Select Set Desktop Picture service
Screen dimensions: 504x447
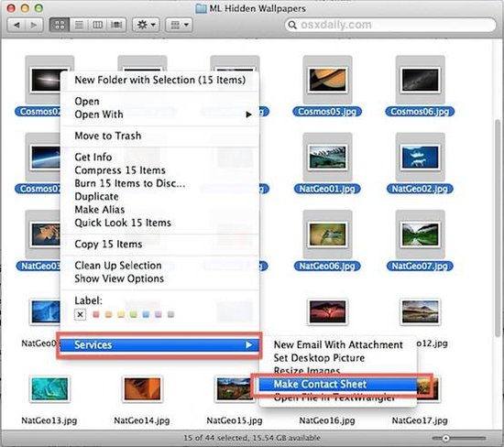[x=319, y=357]
